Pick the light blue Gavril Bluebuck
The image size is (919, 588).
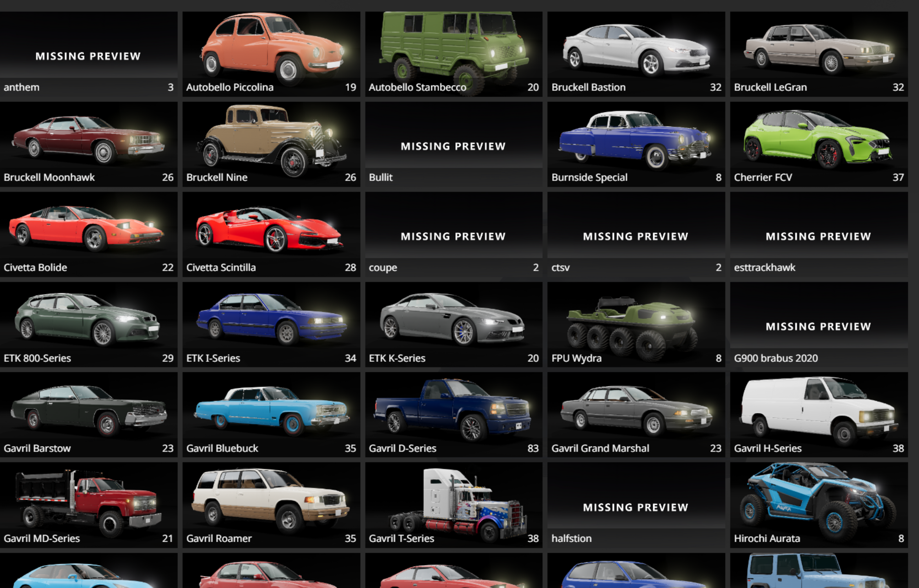tap(271, 415)
